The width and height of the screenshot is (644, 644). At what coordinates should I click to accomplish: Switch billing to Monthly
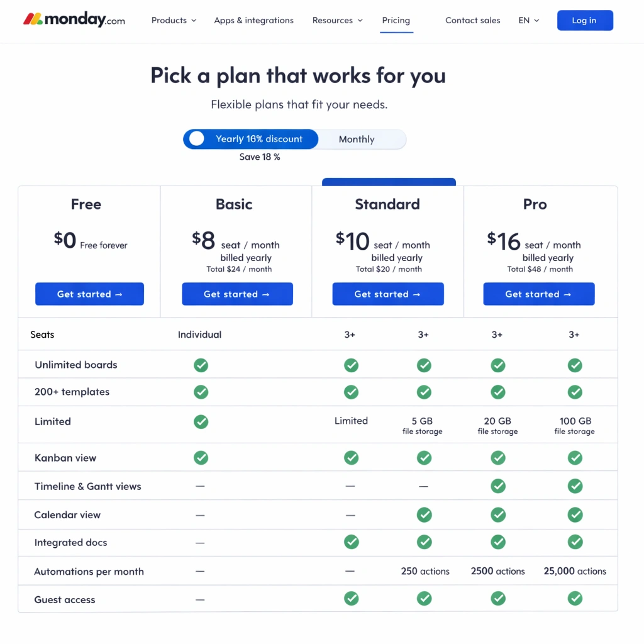coord(357,140)
